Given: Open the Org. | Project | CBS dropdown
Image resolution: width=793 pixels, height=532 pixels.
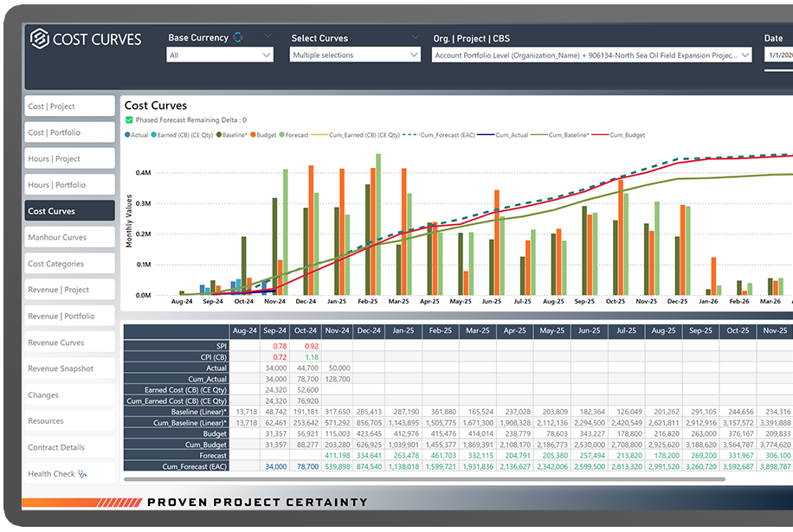Looking at the screenshot, I should [592, 55].
